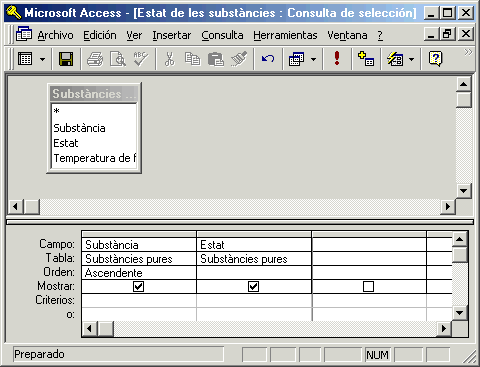
Task: Click the window resize grip corner
Action: 470,357
